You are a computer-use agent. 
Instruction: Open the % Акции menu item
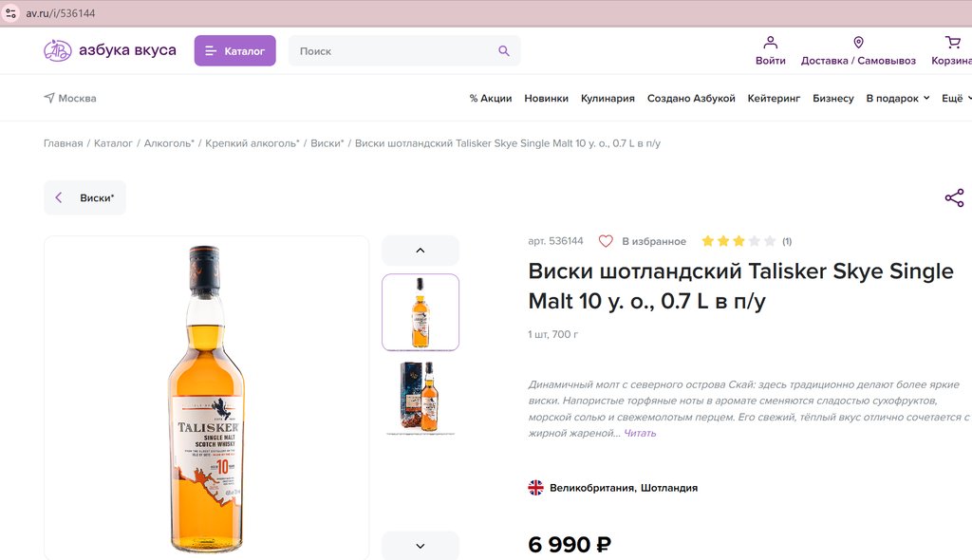click(x=491, y=98)
